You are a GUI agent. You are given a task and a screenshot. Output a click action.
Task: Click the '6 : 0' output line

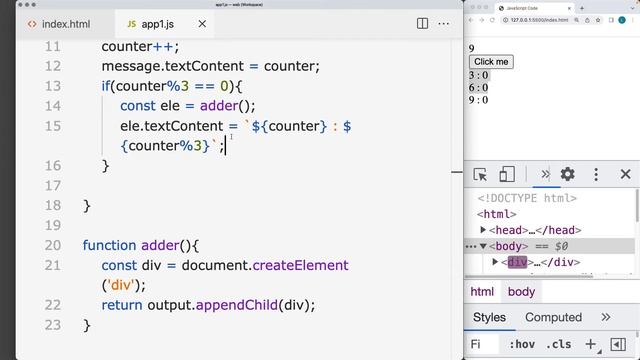(478, 88)
